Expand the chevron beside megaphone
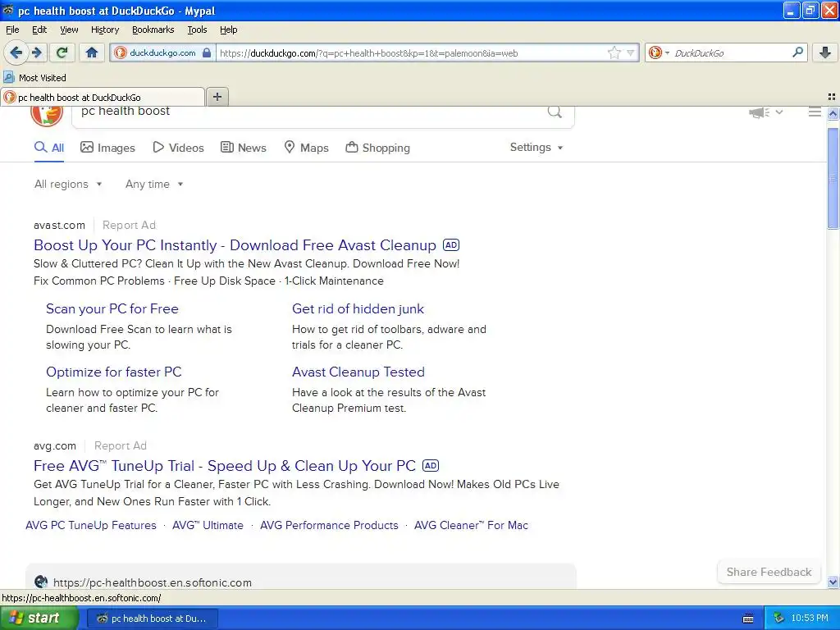The width and height of the screenshot is (840, 630). [x=779, y=112]
